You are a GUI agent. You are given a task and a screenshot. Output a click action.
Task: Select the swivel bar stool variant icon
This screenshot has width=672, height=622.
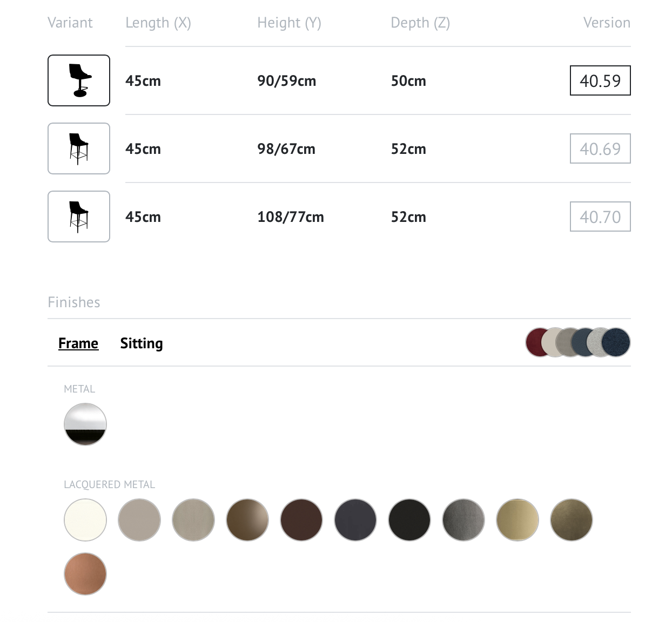pyautogui.click(x=79, y=80)
